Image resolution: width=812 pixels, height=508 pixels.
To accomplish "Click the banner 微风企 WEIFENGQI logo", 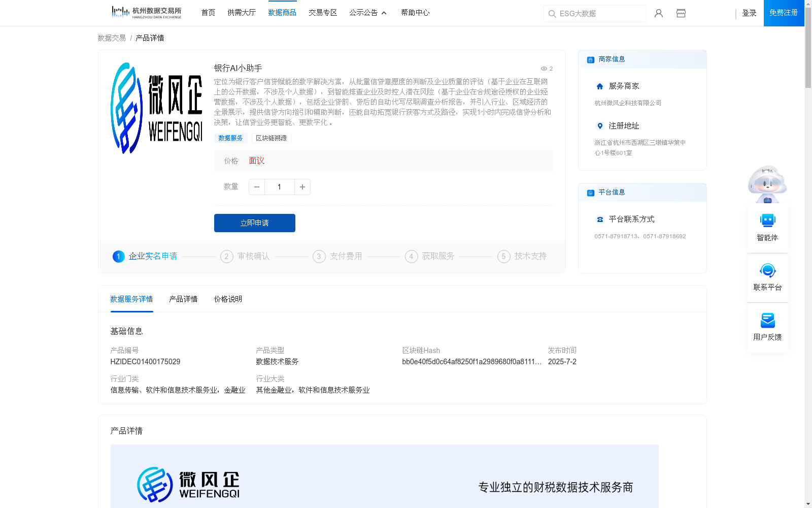I will pyautogui.click(x=188, y=485).
